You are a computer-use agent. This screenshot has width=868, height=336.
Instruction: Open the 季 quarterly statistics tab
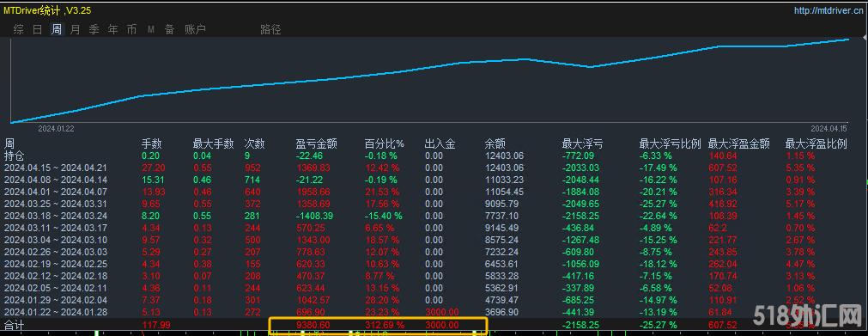pyautogui.click(x=94, y=29)
